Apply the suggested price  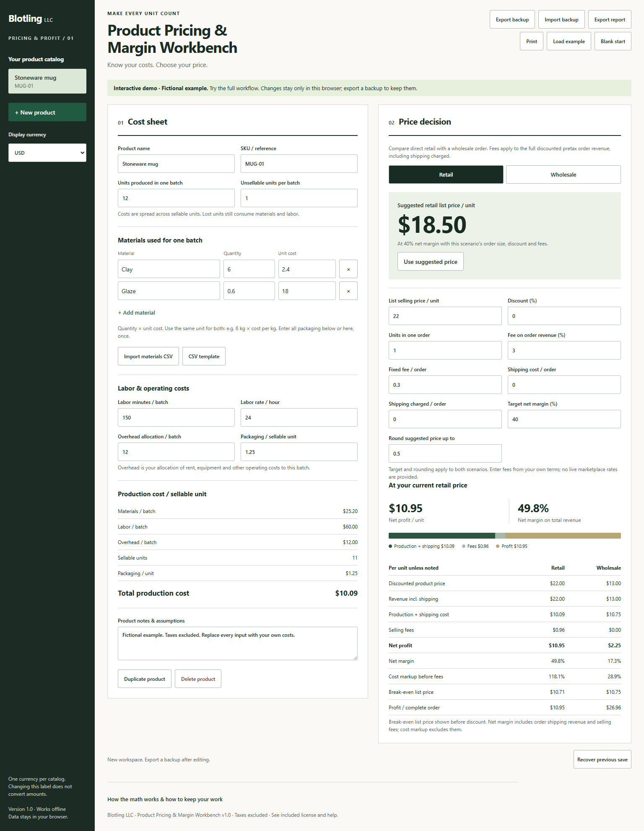(430, 261)
